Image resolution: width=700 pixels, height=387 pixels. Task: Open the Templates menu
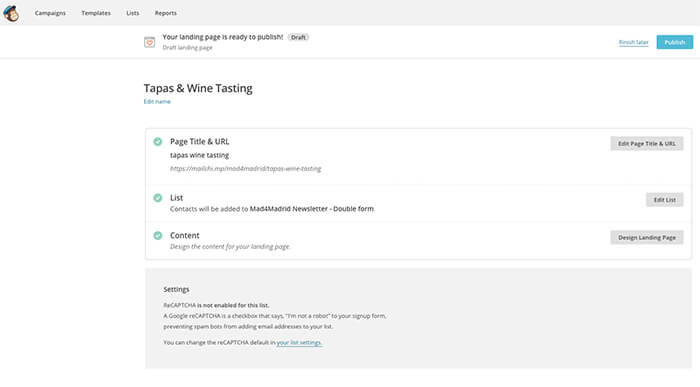click(96, 13)
